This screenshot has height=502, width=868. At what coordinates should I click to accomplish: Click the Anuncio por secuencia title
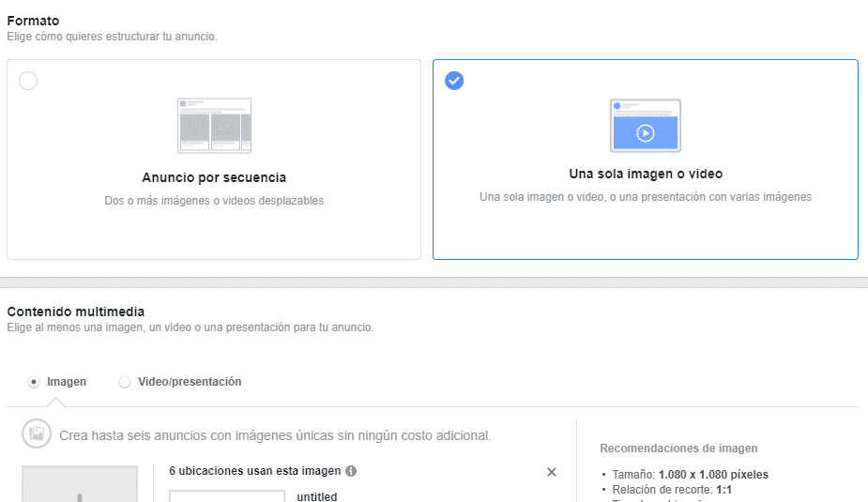pos(214,177)
